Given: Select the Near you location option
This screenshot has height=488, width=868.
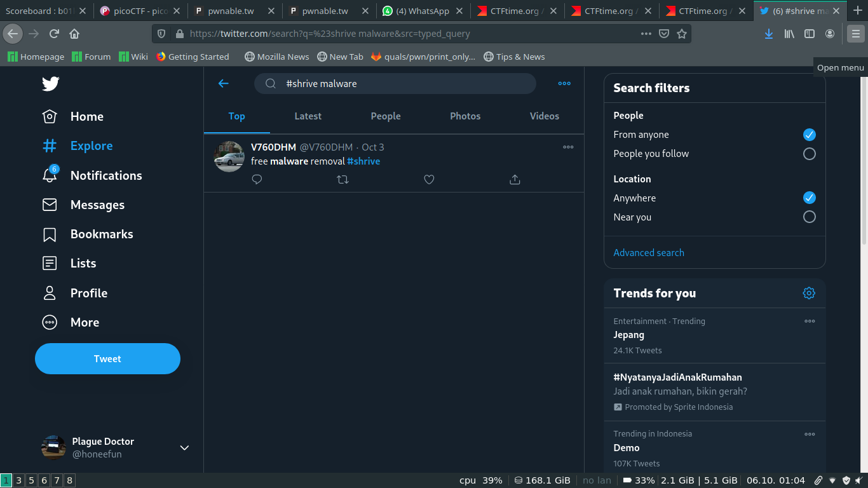Looking at the screenshot, I should [x=809, y=217].
